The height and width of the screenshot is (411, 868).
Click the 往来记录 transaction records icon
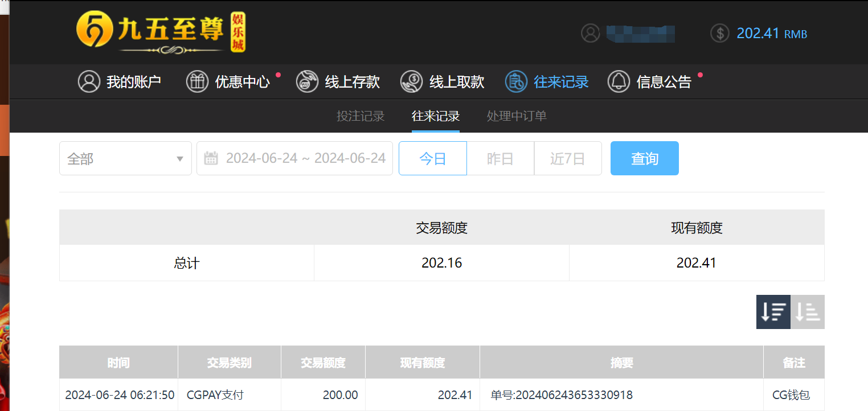(x=515, y=81)
